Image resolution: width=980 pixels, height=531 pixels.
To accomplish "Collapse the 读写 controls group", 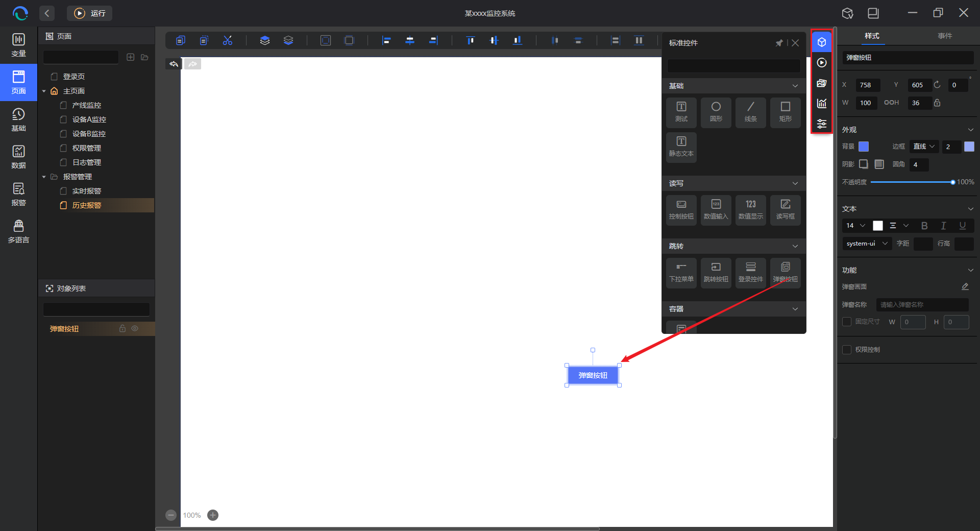I will click(795, 183).
